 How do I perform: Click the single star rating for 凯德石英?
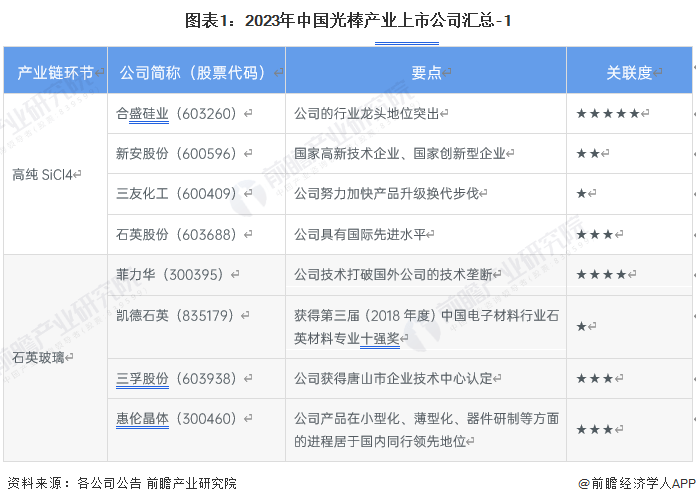click(x=581, y=327)
